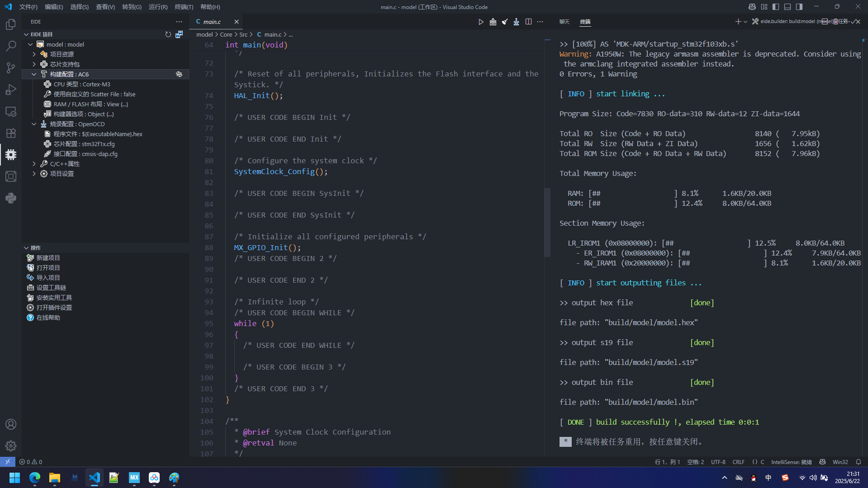The height and width of the screenshot is (488, 868).
Task: Click the Build icon in editor toolbar
Action: pos(493,22)
